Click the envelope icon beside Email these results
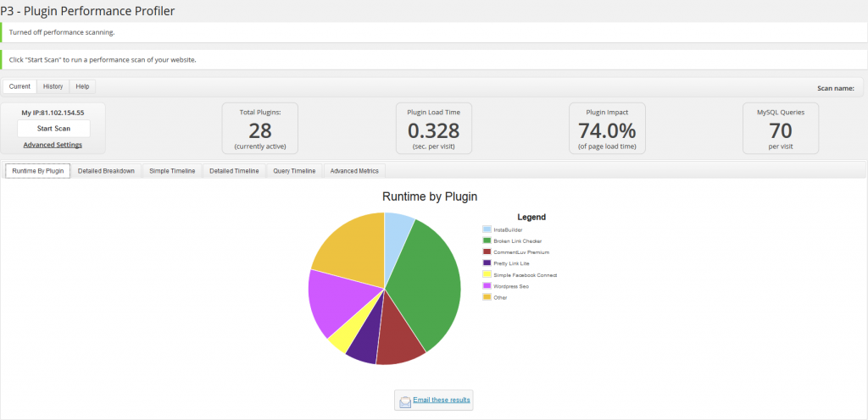This screenshot has width=868, height=420. [405, 401]
